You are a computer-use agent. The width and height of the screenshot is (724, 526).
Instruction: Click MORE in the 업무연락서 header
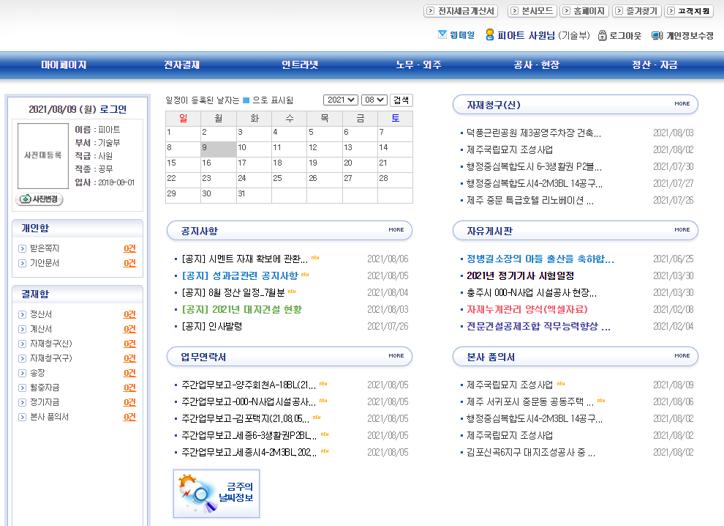coord(396,356)
